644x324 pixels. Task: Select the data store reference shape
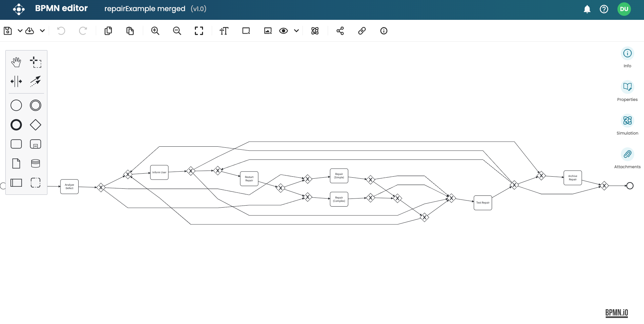coord(35,164)
